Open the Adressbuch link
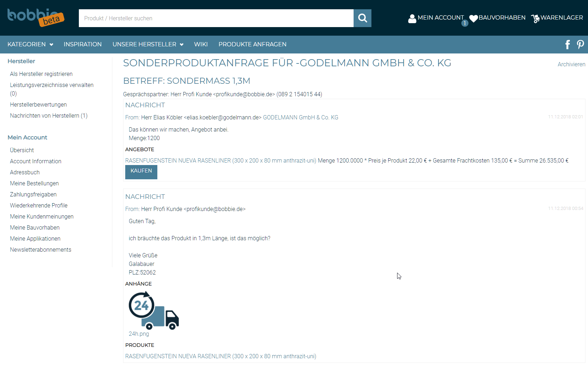The height and width of the screenshot is (365, 588). click(25, 172)
